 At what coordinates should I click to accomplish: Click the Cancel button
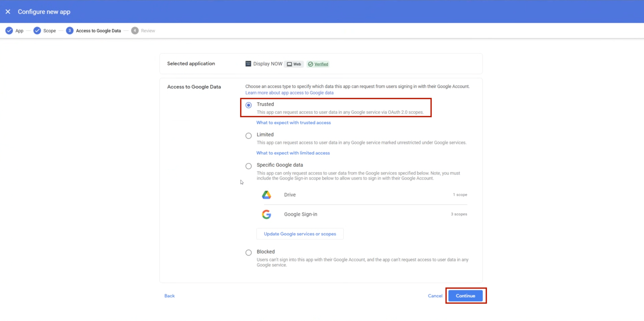(435, 296)
